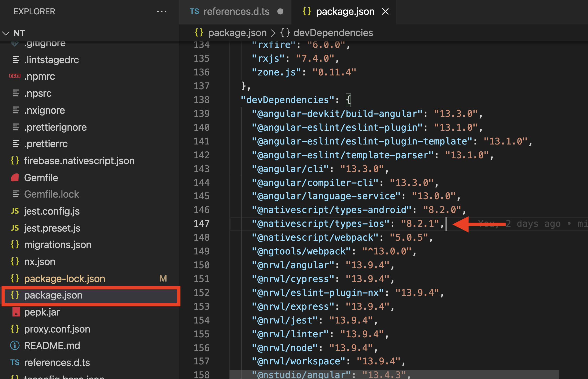
Task: Close the package.json tab
Action: tap(385, 11)
